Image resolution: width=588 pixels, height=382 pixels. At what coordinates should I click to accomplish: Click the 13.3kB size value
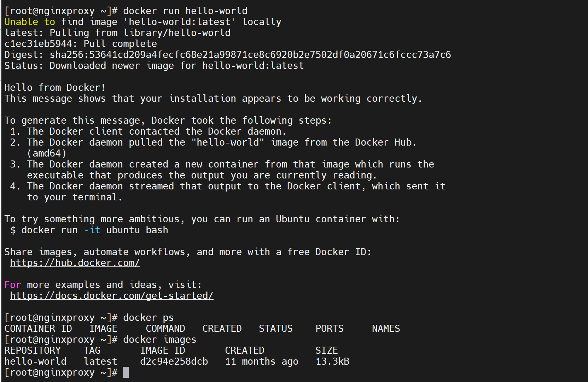coord(332,362)
